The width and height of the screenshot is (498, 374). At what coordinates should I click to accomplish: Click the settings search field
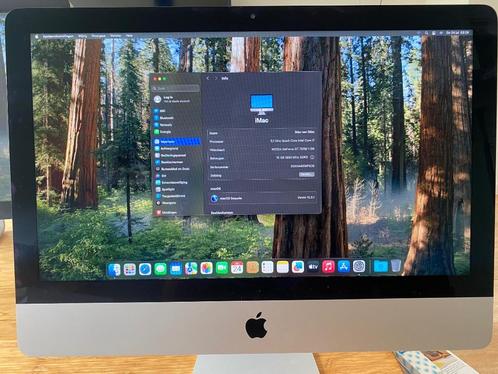pyautogui.click(x=176, y=88)
